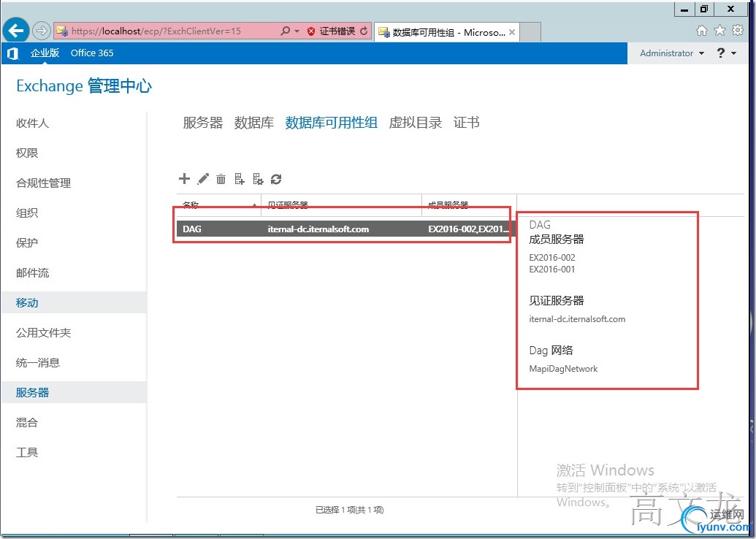The width and height of the screenshot is (756, 539).
Task: Open 邮件流 in left navigation
Action: [x=32, y=273]
